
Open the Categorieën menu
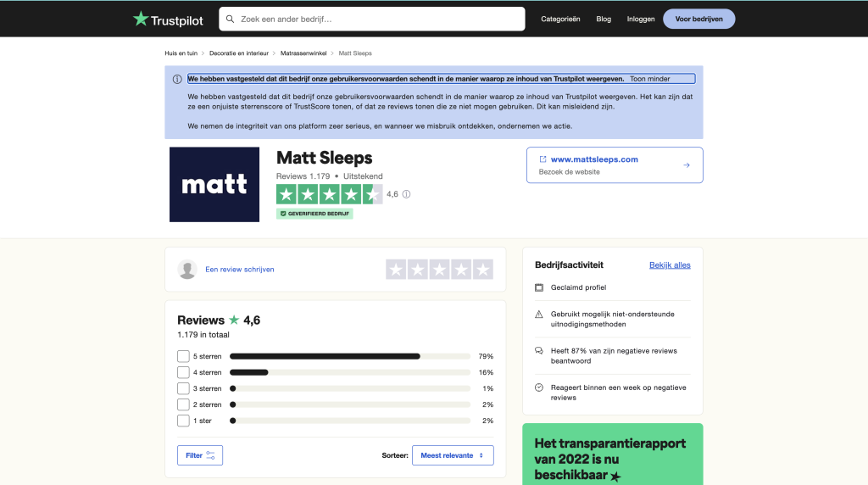coord(560,19)
